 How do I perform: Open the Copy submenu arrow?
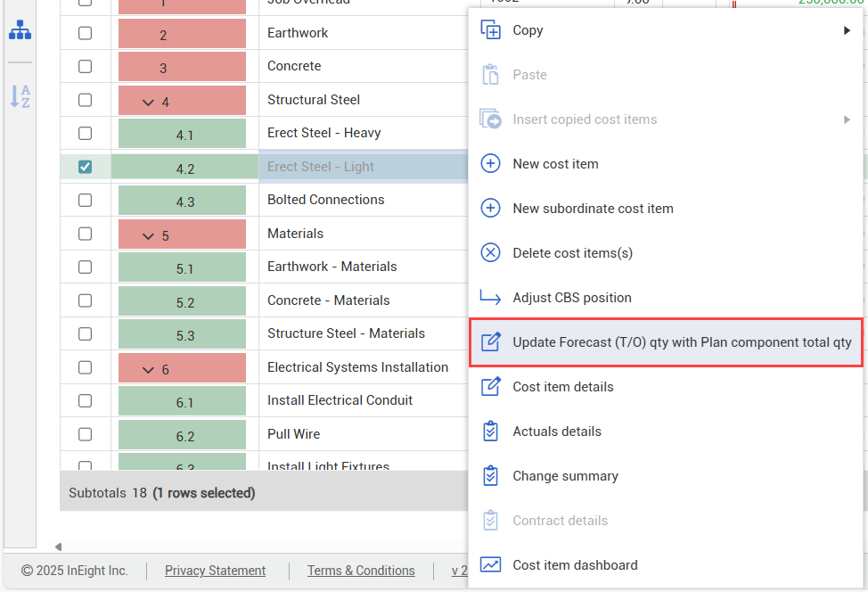(846, 30)
